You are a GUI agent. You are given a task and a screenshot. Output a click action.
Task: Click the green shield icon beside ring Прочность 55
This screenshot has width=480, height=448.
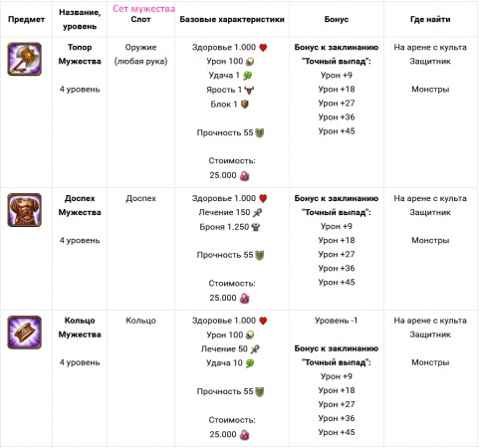click(x=260, y=392)
